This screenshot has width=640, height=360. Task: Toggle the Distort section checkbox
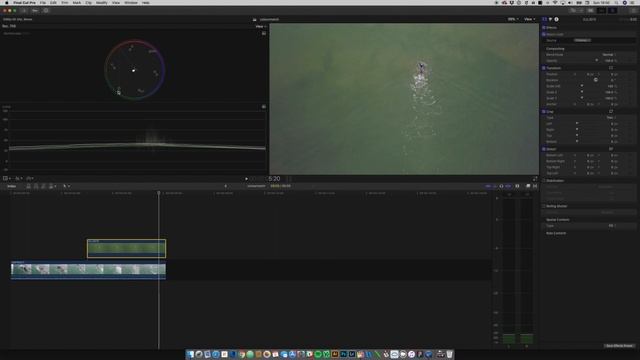coord(544,149)
